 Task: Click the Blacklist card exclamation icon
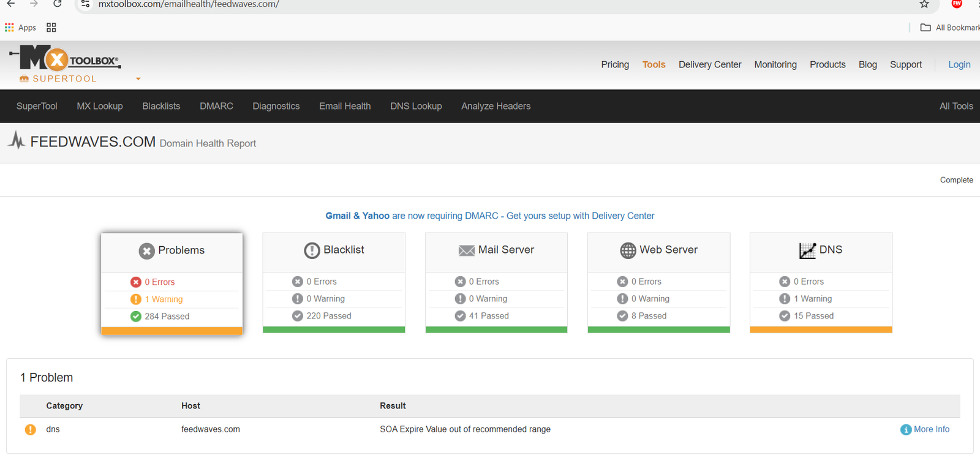[312, 250]
